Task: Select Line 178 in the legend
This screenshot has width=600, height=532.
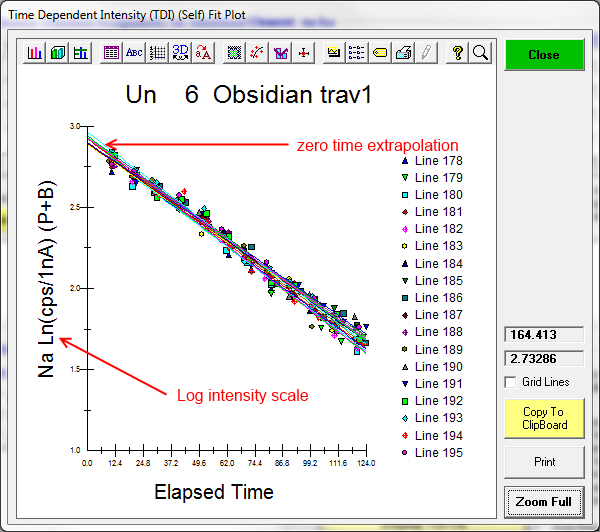Action: (438, 160)
